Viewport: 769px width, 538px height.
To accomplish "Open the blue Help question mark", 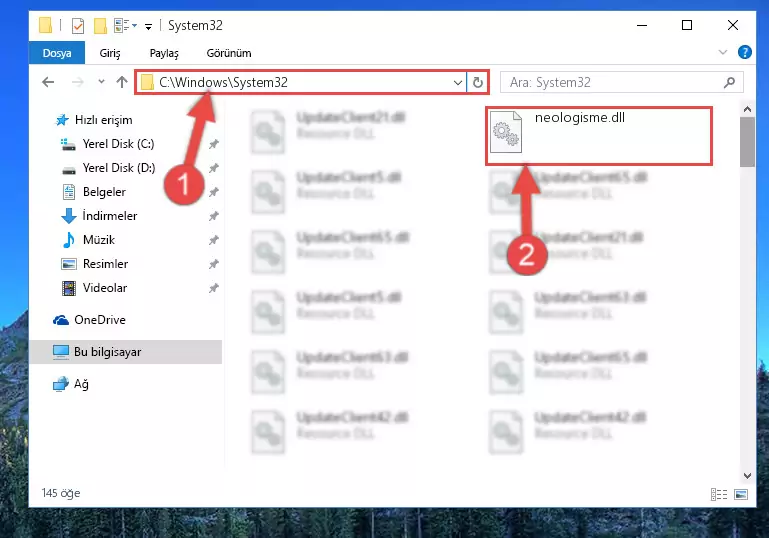I will (744, 52).
